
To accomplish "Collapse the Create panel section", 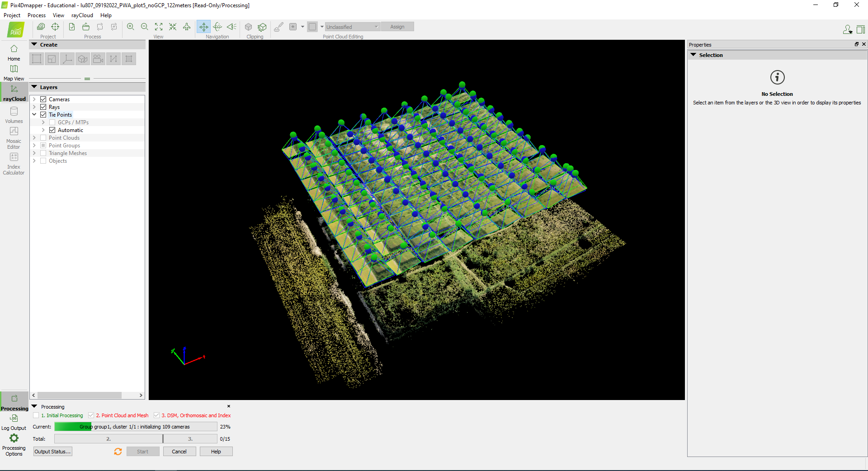I will click(x=34, y=44).
